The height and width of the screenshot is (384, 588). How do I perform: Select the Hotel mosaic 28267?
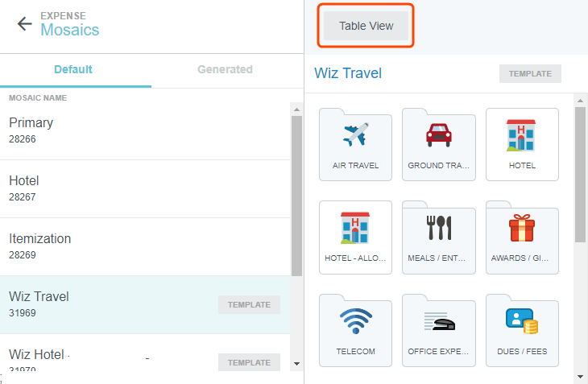click(x=145, y=188)
